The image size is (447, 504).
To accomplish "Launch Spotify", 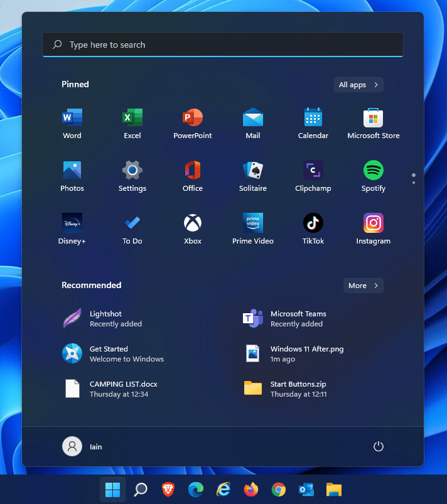I will point(374,176).
